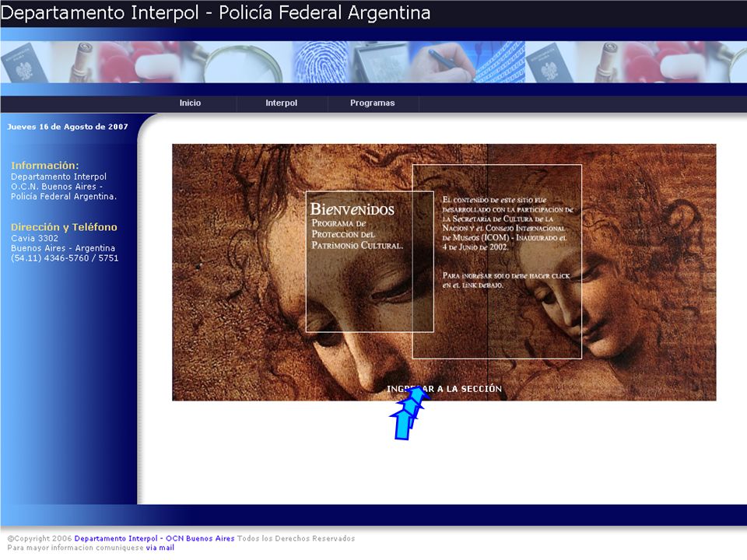Screen dimensions: 747x560
Task: Click the page title 'Departamento Interpol - Policía Federal Argentina'
Action: [x=216, y=12]
